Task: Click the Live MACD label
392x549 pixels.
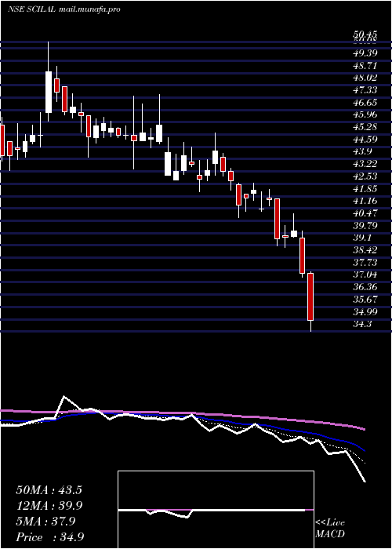Action: (330, 529)
